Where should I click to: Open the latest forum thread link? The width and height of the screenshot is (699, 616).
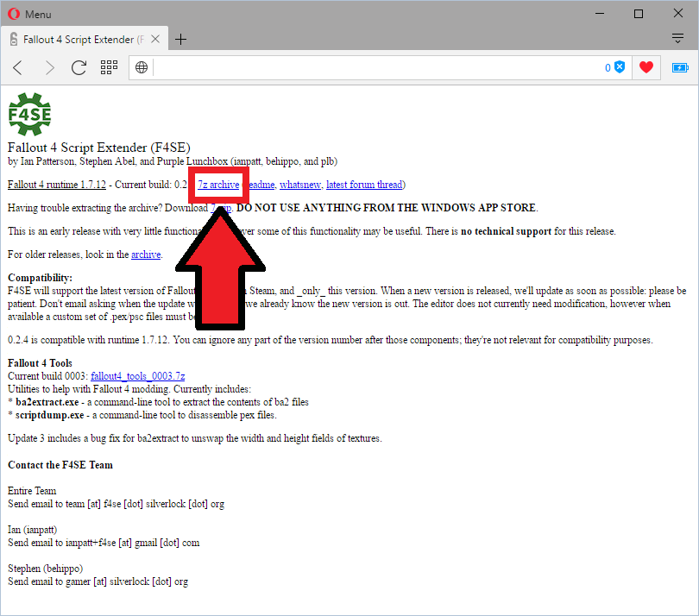[x=364, y=185]
